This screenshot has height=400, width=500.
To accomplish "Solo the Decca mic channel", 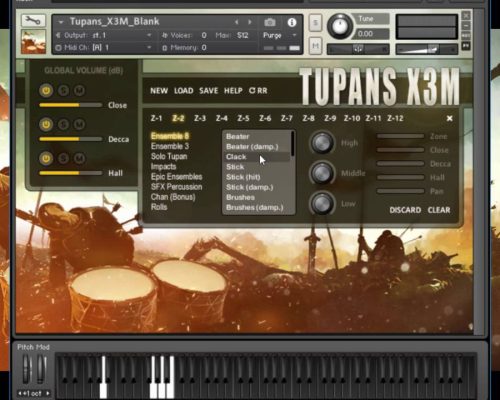I will (x=64, y=124).
